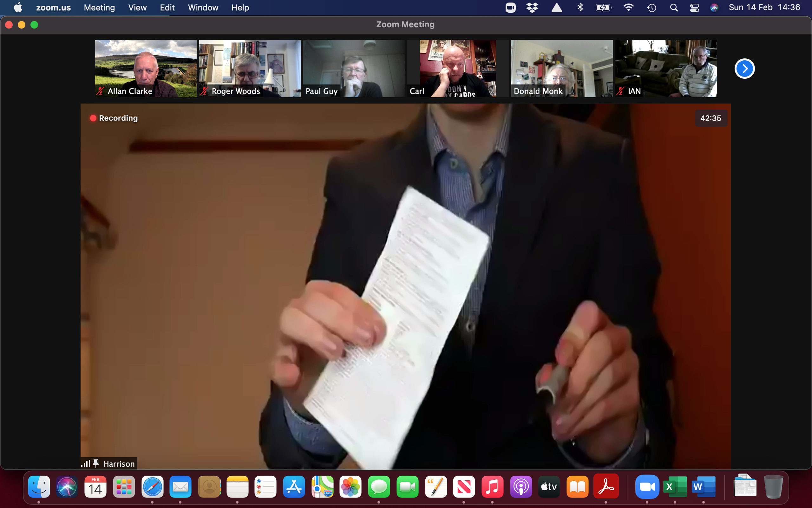Open App Store from the Dock

pyautogui.click(x=294, y=486)
